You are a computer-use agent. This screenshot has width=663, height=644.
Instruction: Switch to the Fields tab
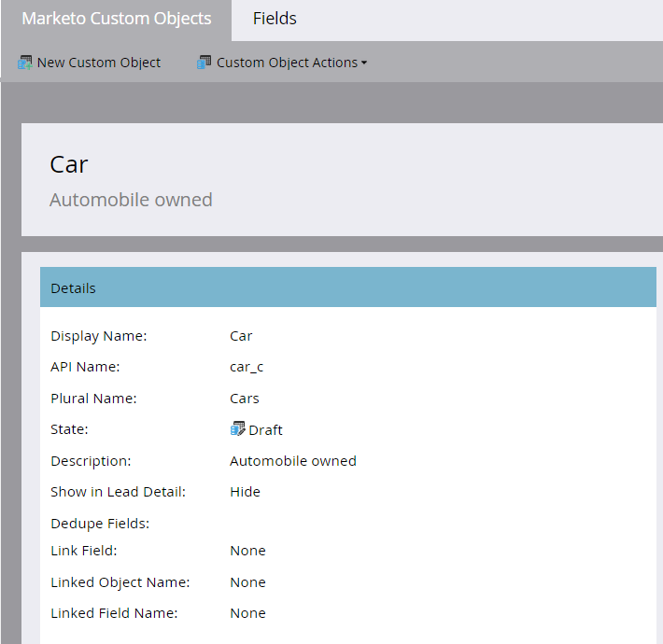(275, 19)
